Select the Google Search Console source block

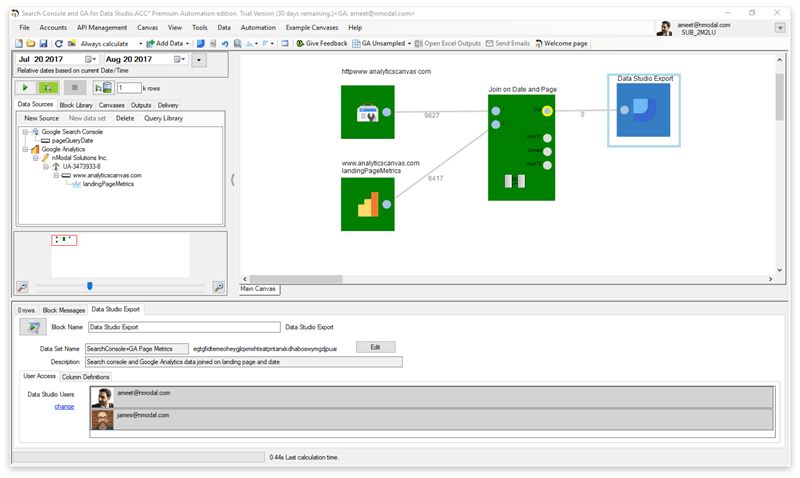[367, 112]
